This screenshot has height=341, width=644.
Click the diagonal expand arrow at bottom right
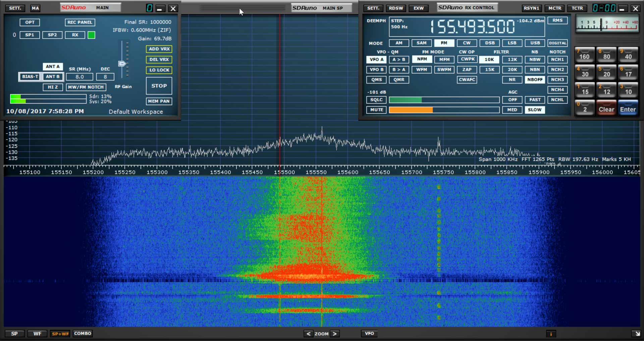pos(636,334)
